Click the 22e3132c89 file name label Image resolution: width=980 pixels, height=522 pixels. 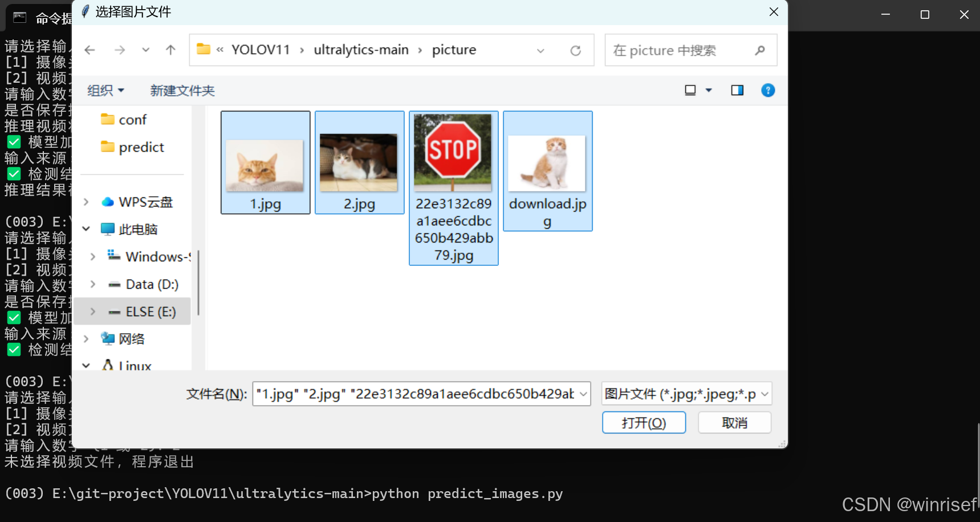click(454, 229)
